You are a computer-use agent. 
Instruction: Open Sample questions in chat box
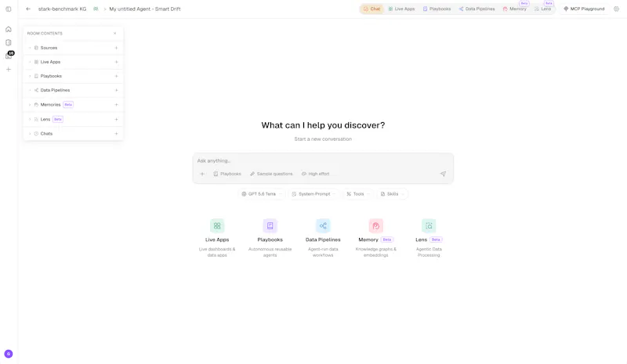coord(271,174)
